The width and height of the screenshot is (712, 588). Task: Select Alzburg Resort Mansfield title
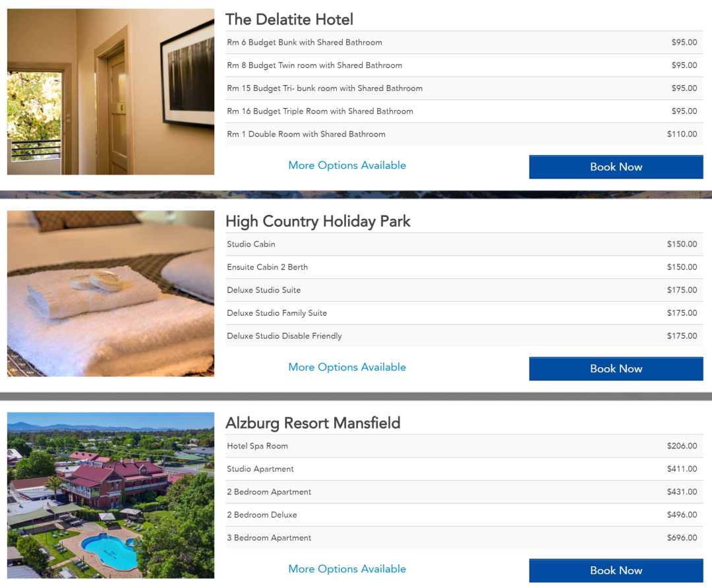click(x=313, y=423)
